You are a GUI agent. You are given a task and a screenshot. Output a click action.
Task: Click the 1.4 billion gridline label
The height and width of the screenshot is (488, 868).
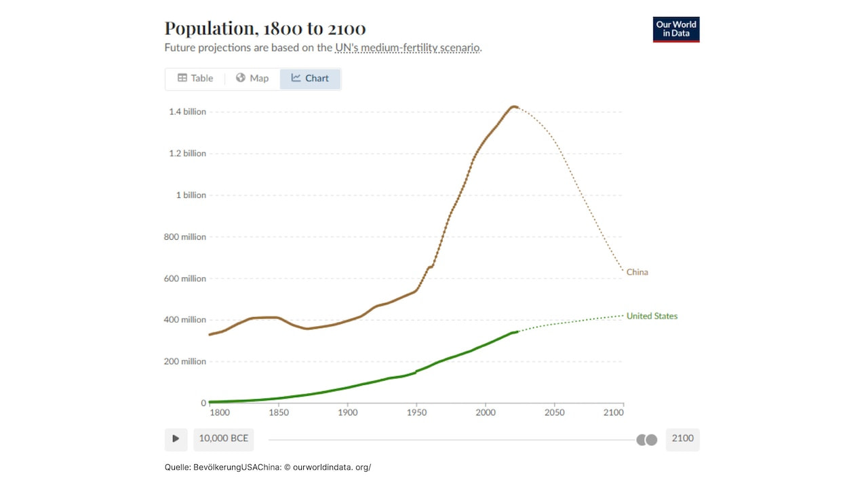pos(187,111)
